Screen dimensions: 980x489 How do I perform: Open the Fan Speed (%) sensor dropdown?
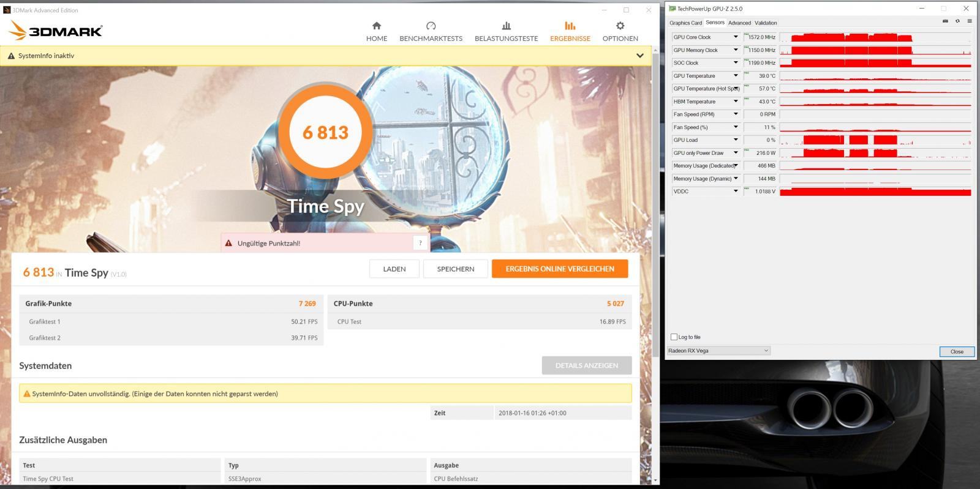[736, 127]
